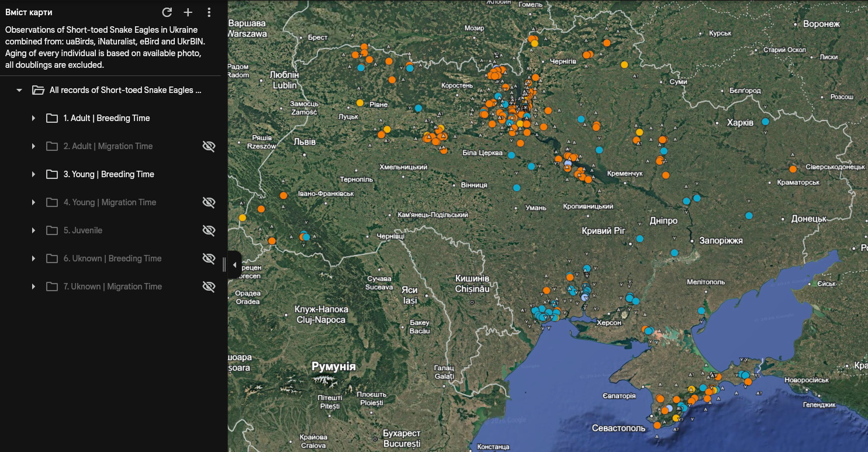Show the 2. Adult Migration Time layer
This screenshot has width=868, height=452.
(x=209, y=146)
